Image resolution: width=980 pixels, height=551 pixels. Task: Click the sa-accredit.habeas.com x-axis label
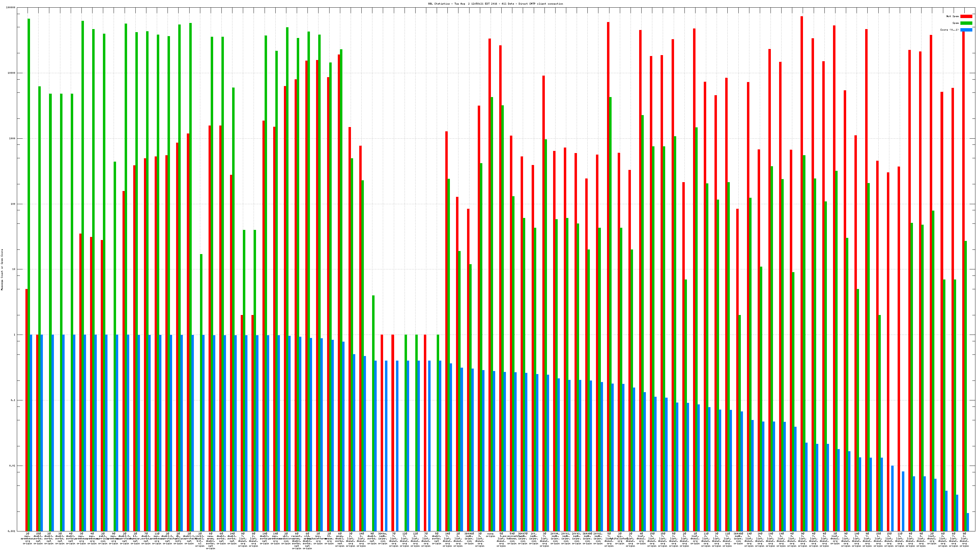(x=512, y=538)
